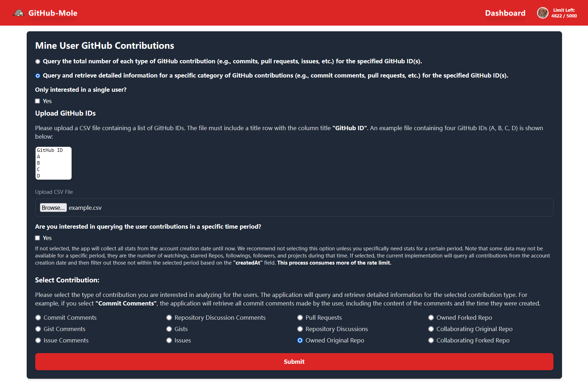Click the GitHub-Mole brand title
This screenshot has height=383, width=588.
point(53,13)
